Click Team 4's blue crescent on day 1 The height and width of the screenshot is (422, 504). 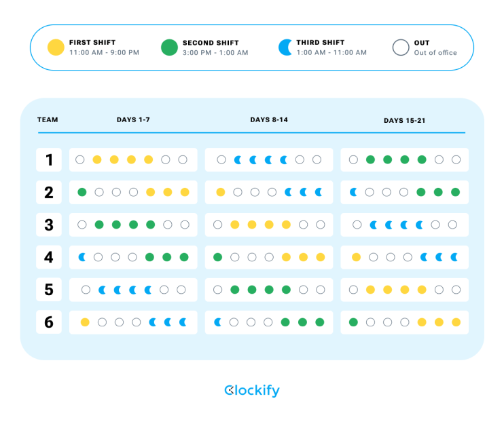coord(82,257)
